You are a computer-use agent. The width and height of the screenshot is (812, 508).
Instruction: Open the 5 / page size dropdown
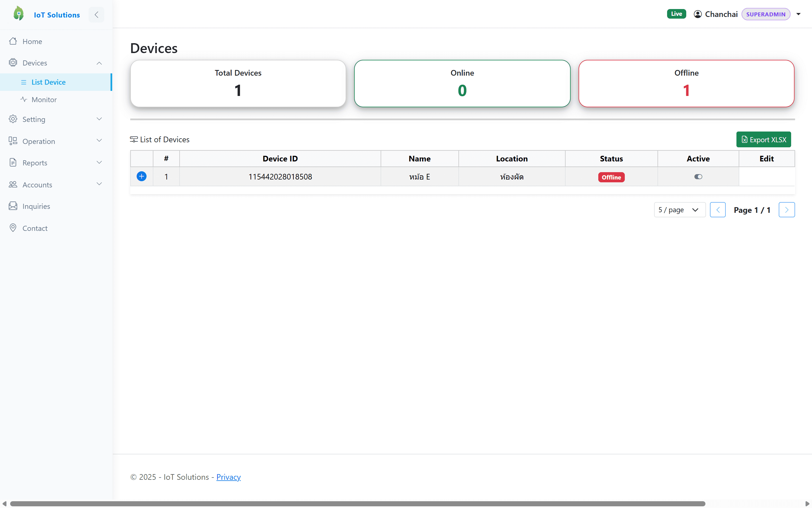tap(679, 210)
